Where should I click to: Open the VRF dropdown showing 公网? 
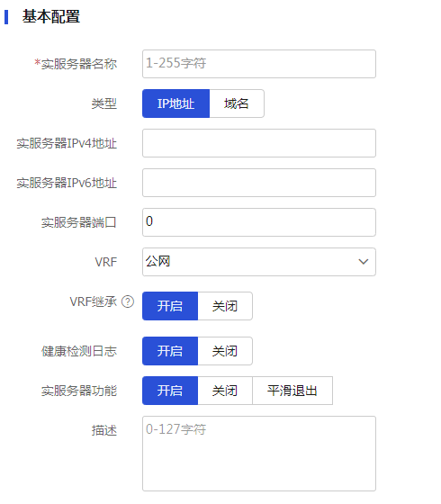259,262
